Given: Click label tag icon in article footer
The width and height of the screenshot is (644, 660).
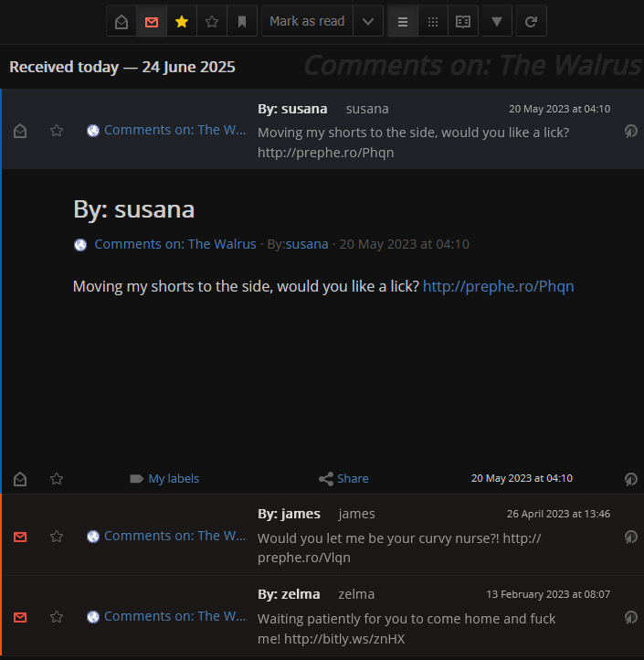Looking at the screenshot, I should [x=137, y=479].
